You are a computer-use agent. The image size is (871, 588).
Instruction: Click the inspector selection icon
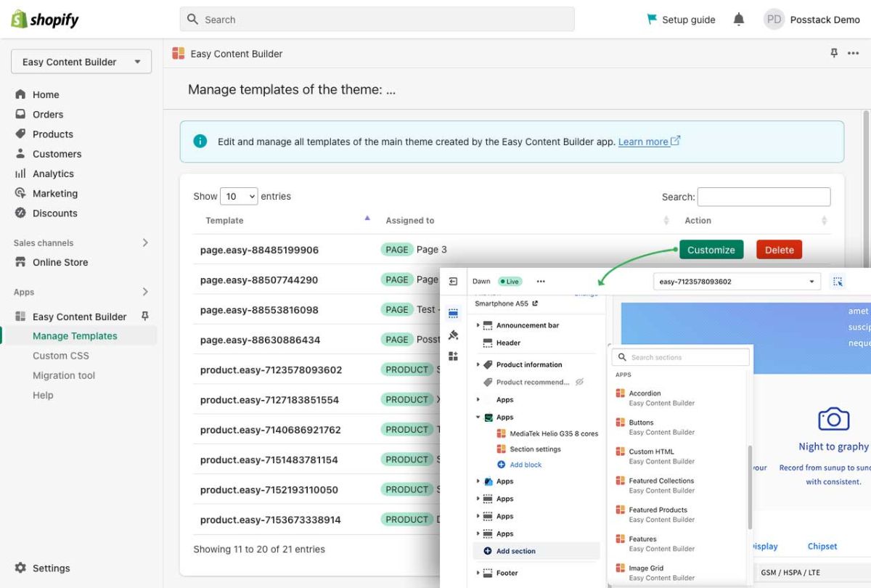(838, 282)
